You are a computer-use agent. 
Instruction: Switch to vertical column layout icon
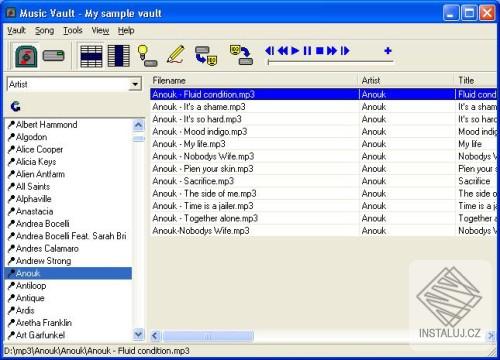click(119, 56)
